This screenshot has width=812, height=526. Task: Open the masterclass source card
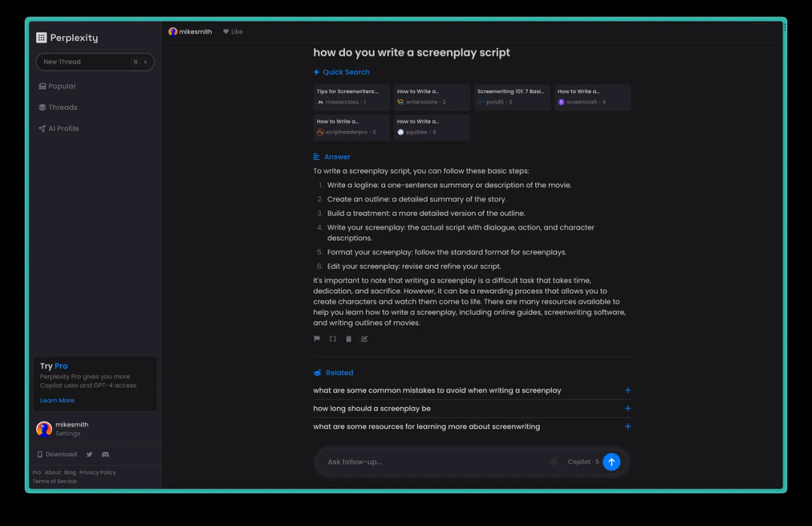[351, 97]
